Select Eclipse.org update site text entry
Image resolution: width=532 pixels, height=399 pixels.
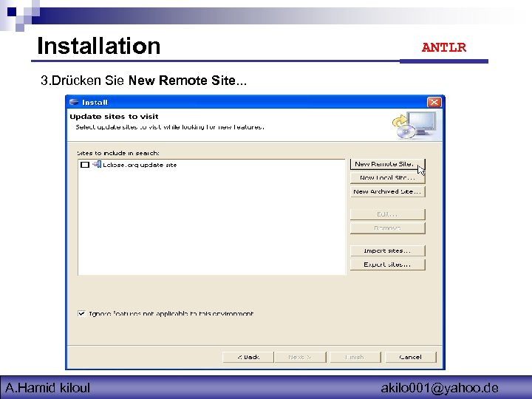click(140, 166)
